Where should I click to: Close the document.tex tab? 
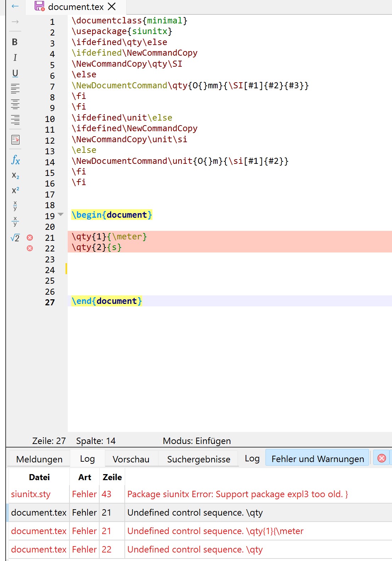112,6
